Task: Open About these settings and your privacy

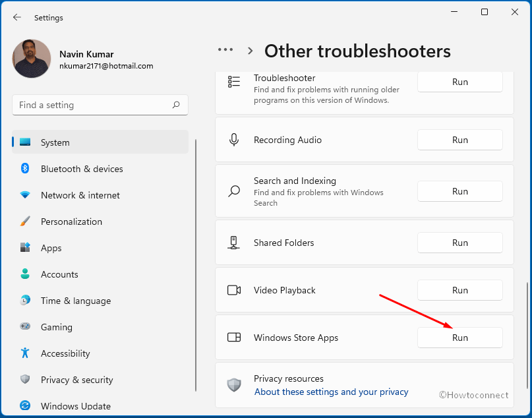Action: pyautogui.click(x=332, y=392)
